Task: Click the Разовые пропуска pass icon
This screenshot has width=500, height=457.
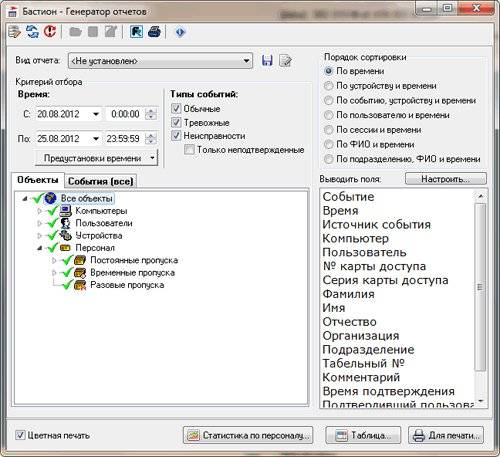Action: (80, 285)
